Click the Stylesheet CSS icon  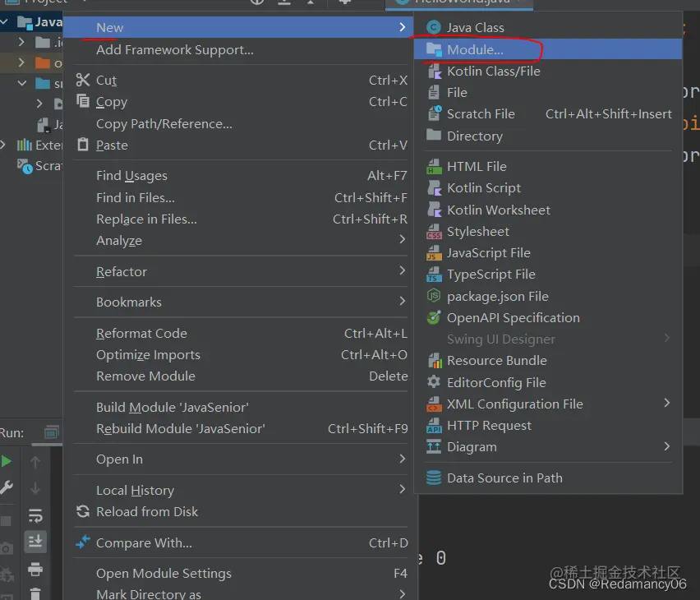click(x=434, y=232)
